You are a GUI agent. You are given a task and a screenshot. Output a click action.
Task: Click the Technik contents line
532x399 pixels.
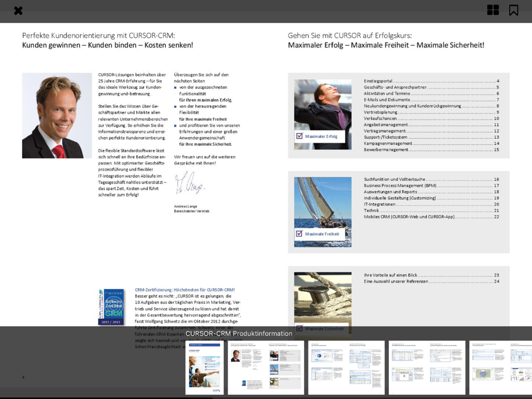tap(431, 210)
